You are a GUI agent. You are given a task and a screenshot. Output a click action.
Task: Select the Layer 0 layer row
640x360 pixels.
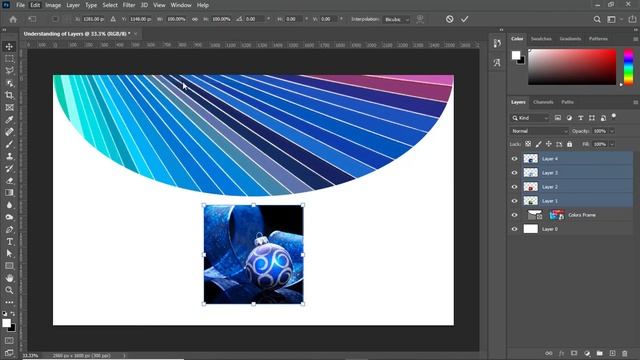click(571, 229)
